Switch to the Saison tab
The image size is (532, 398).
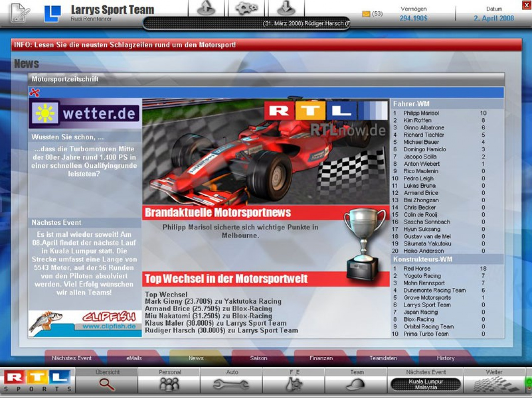click(259, 358)
